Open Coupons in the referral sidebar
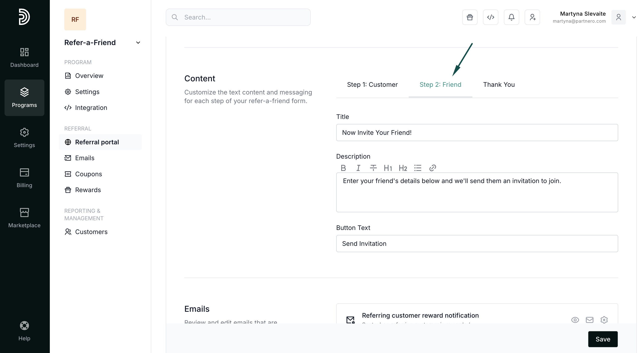Image resolution: width=644 pixels, height=353 pixels. point(88,174)
